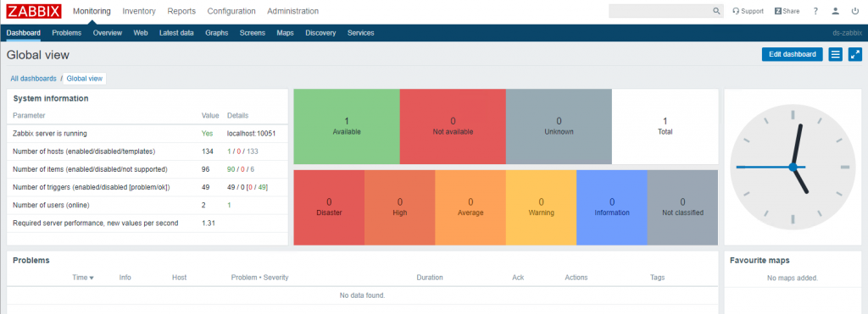The width and height of the screenshot is (868, 314).
Task: Click the Information severity tile
Action: 612,207
